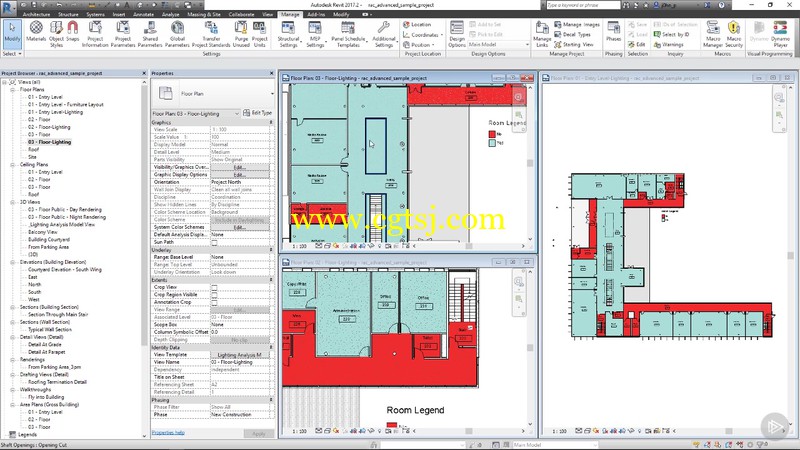Click Column Symbolic Offset value field
The height and width of the screenshot is (450, 800).
click(240, 332)
